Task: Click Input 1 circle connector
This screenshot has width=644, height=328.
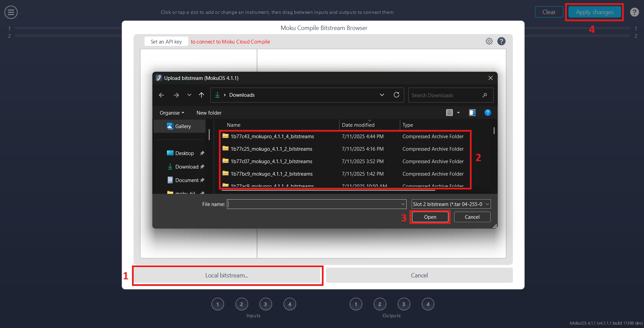Action: tap(217, 304)
